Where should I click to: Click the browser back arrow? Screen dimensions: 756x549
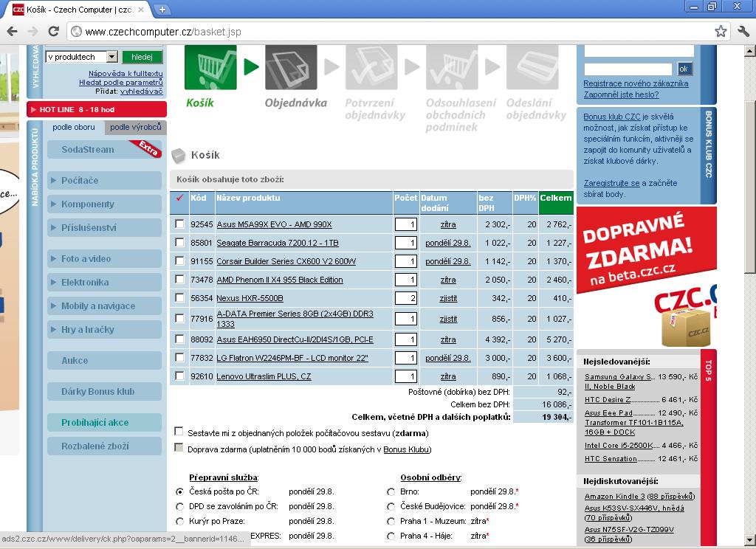pyautogui.click(x=12, y=32)
